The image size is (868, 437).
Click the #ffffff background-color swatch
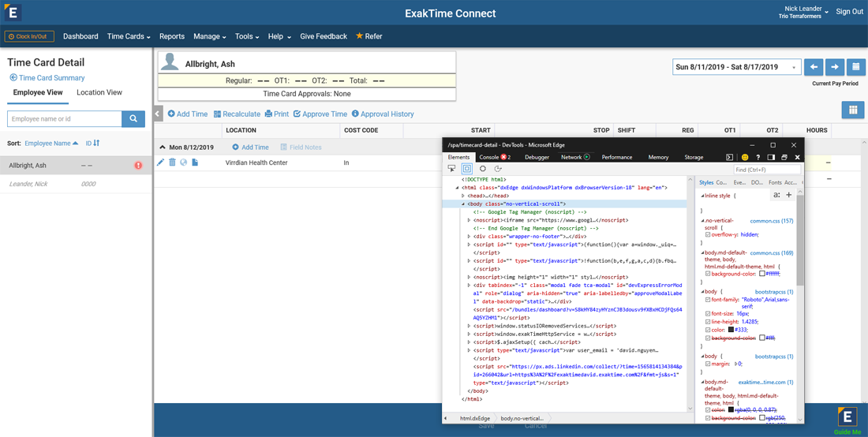click(x=762, y=273)
